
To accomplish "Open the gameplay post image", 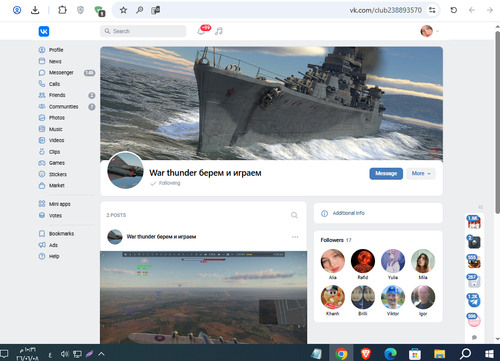I will tap(203, 297).
